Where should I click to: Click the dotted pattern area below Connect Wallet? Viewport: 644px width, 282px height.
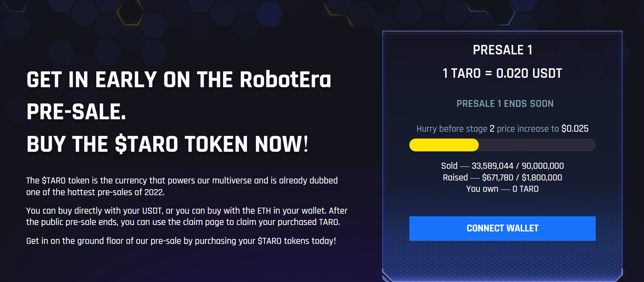[x=502, y=260]
